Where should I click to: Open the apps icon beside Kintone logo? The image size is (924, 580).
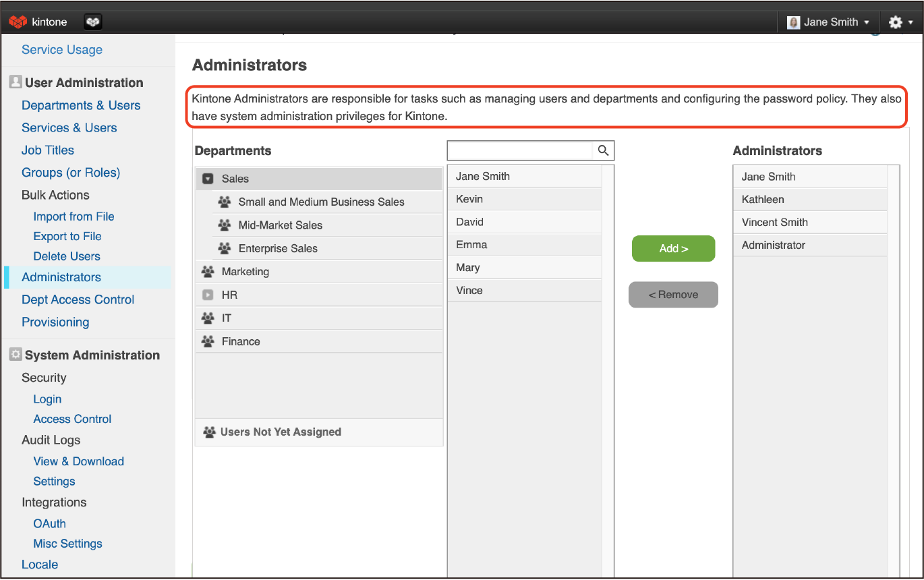coord(93,22)
